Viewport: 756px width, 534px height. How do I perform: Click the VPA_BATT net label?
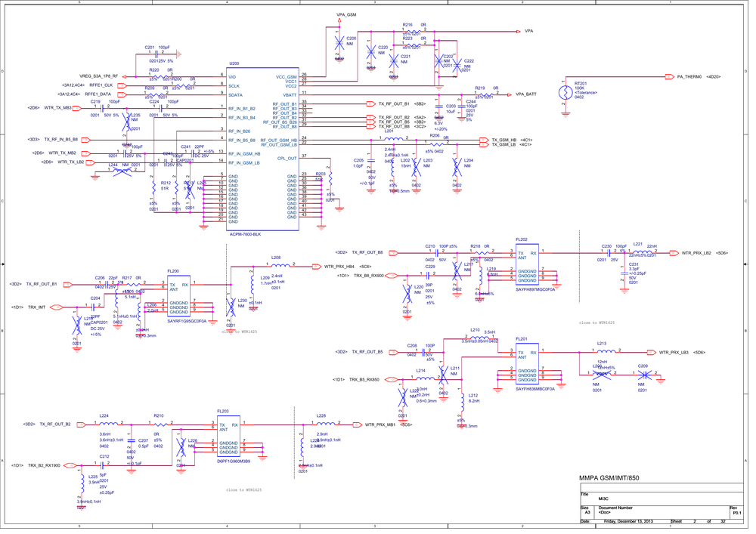click(526, 94)
